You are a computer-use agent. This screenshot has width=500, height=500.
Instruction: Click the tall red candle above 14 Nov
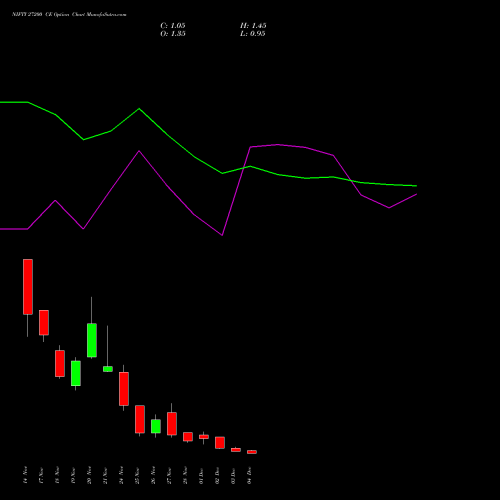point(28,287)
